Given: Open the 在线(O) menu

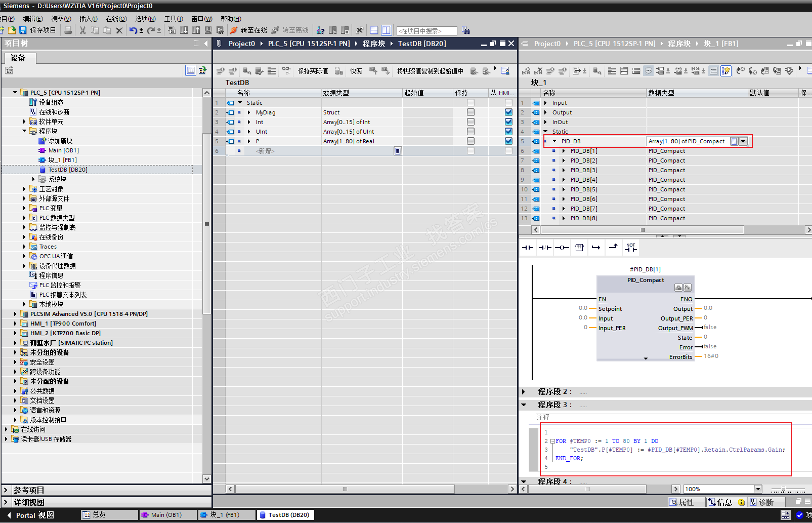Looking at the screenshot, I should [116, 19].
